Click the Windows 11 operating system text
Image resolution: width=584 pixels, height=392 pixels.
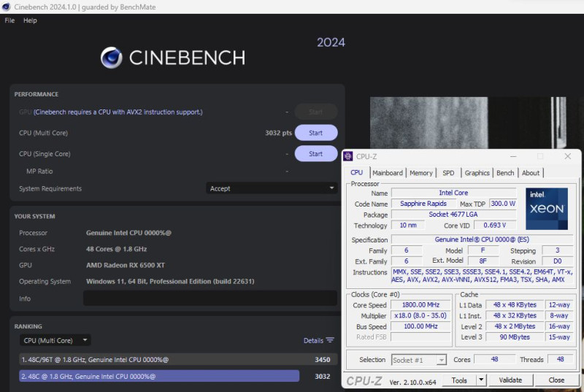(x=170, y=282)
